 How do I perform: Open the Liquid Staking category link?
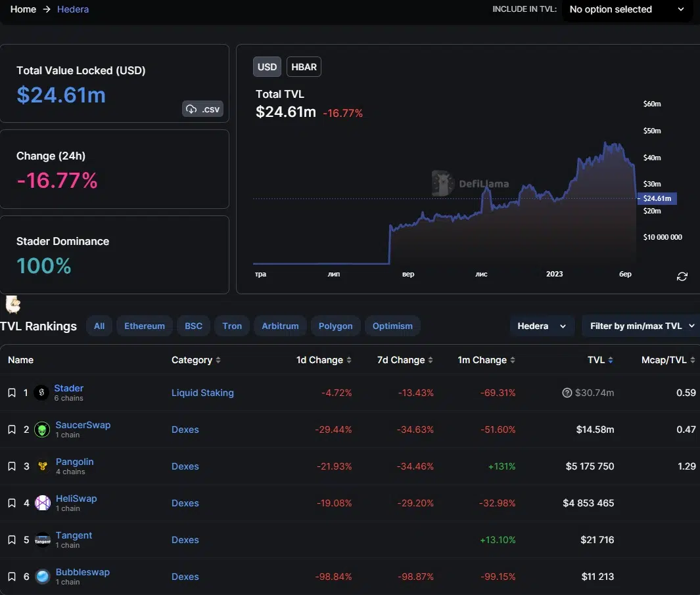point(202,393)
